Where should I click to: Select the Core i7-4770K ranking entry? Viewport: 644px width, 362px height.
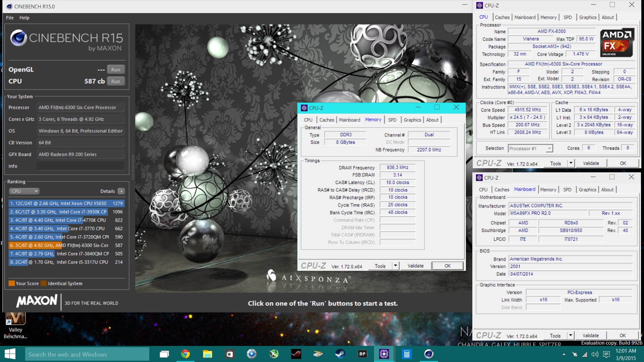(67, 220)
